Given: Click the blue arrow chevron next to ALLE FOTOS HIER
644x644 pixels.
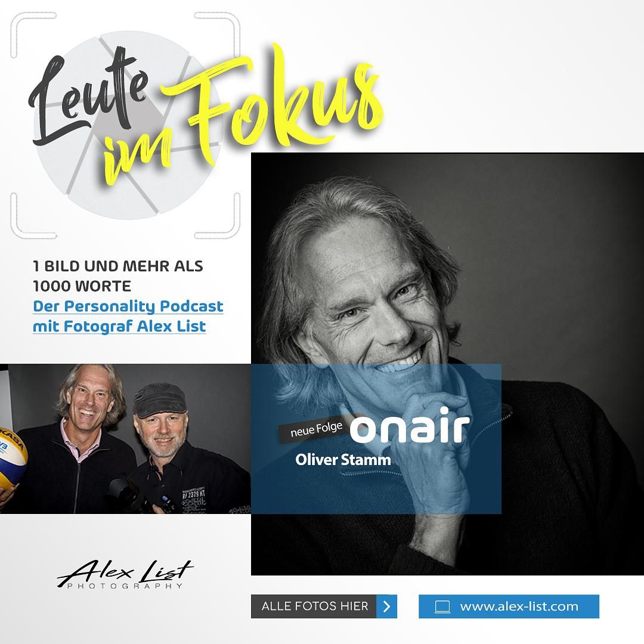Looking at the screenshot, I should point(386,606).
